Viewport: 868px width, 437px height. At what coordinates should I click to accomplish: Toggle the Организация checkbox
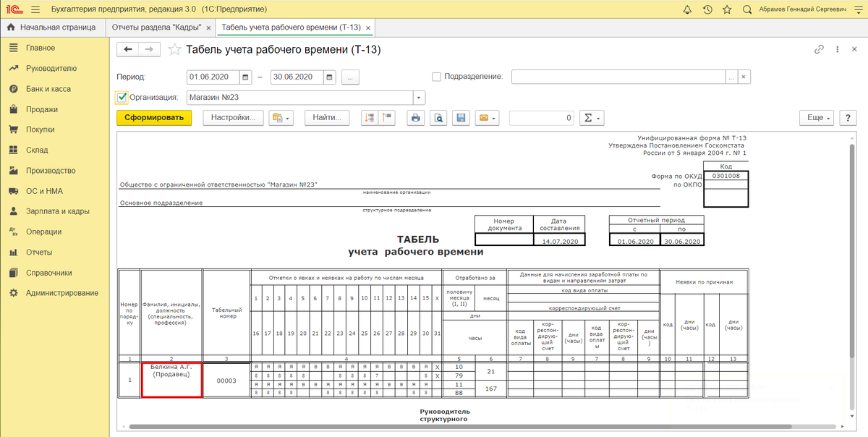tap(122, 97)
